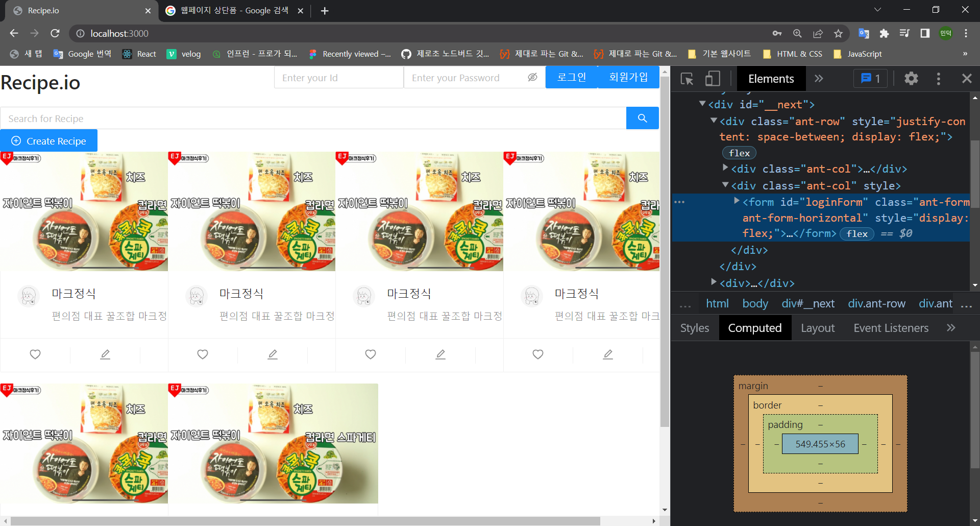Click the page horizontal scrollbar thumb
This screenshot has width=980, height=526.
(305, 521)
